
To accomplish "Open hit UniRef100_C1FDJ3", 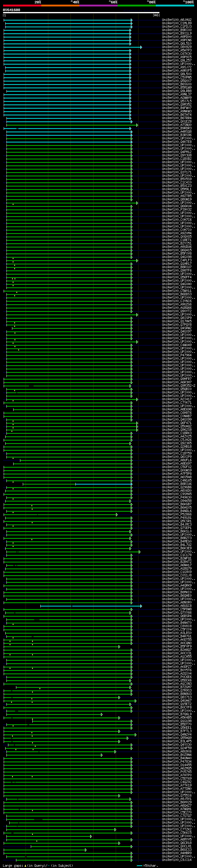I will 177,26.
